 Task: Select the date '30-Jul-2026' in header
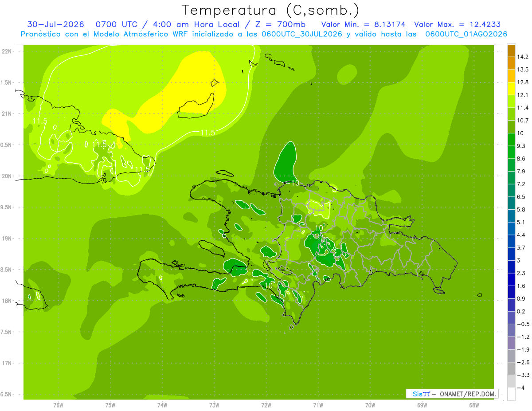coord(55,24)
